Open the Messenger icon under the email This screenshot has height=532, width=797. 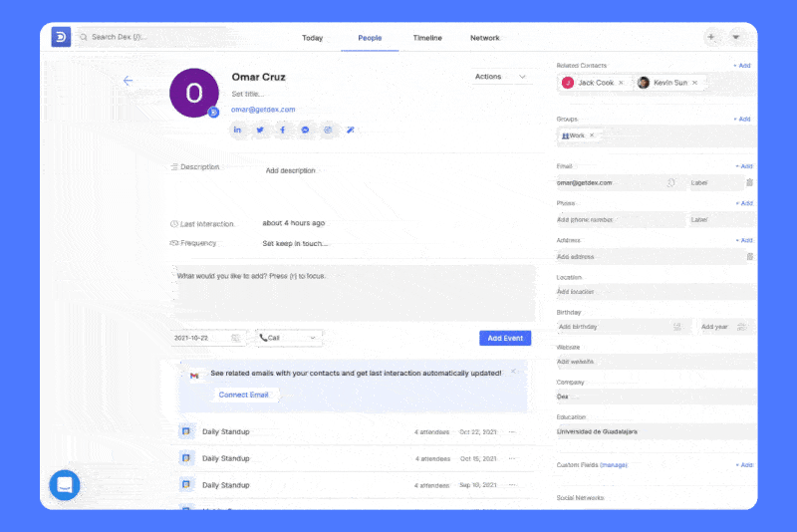[305, 131]
